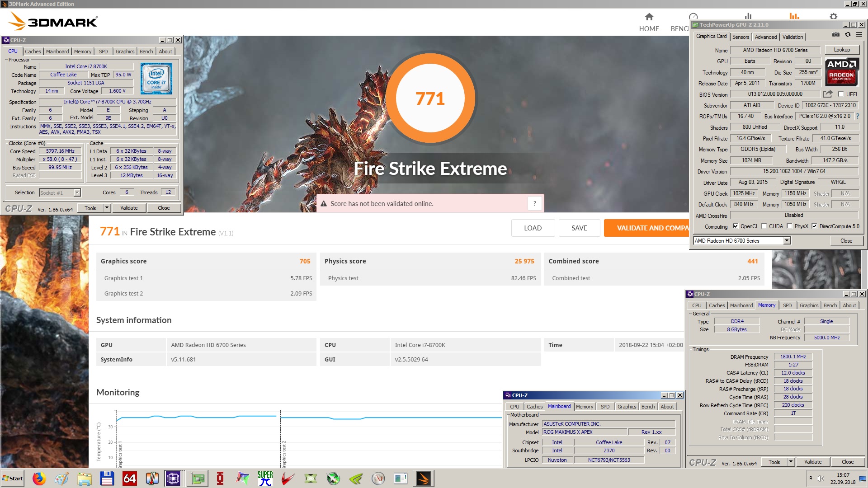Click the SAVE button in 3DMark
Screen dimensions: 868x488
click(x=579, y=228)
